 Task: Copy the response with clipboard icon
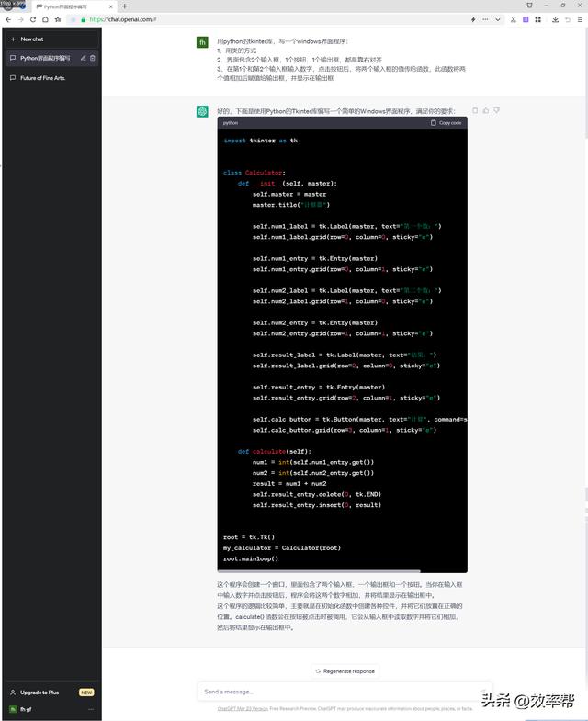tap(475, 110)
